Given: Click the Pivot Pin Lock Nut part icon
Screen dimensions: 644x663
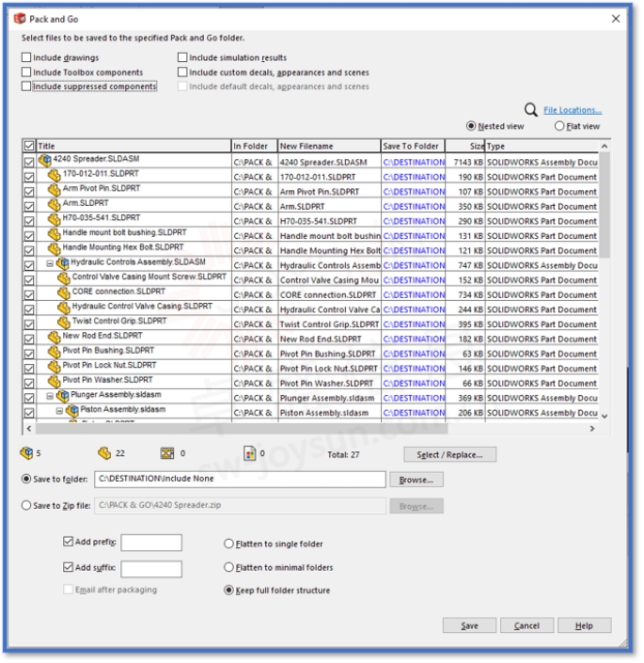Looking at the screenshot, I should (x=55, y=367).
